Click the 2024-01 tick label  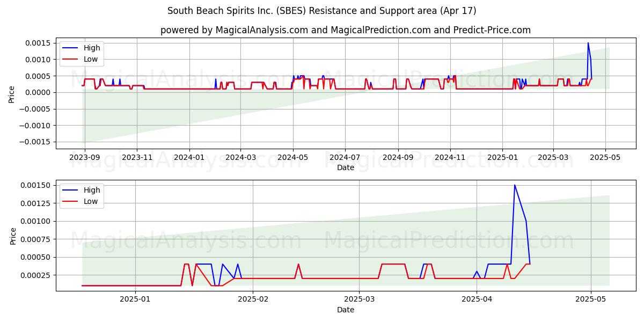tap(189, 158)
